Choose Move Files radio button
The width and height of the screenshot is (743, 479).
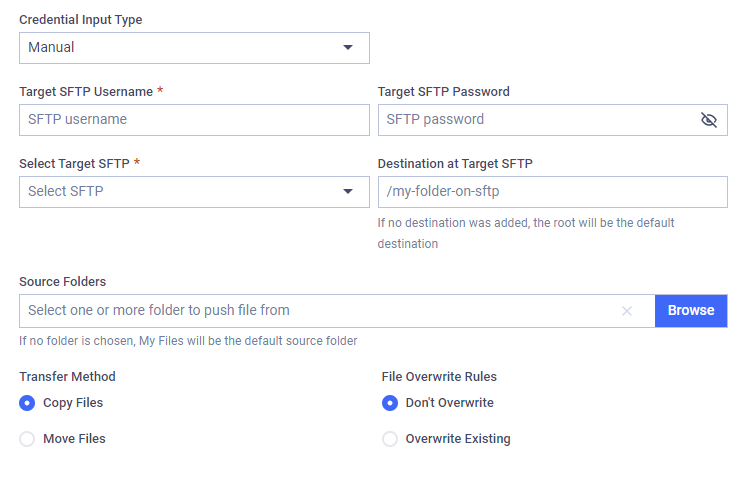27,439
